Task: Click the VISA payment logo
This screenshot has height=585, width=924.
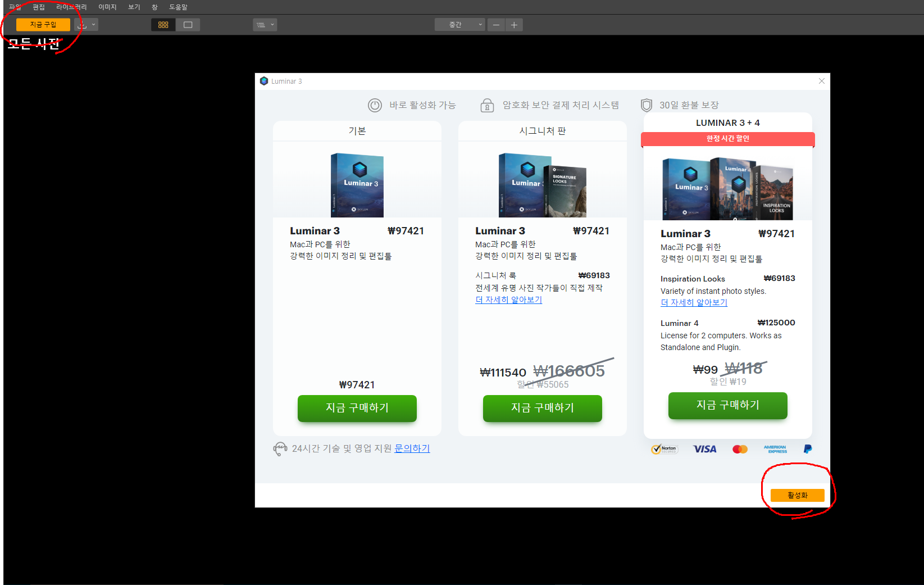Action: 705,449
